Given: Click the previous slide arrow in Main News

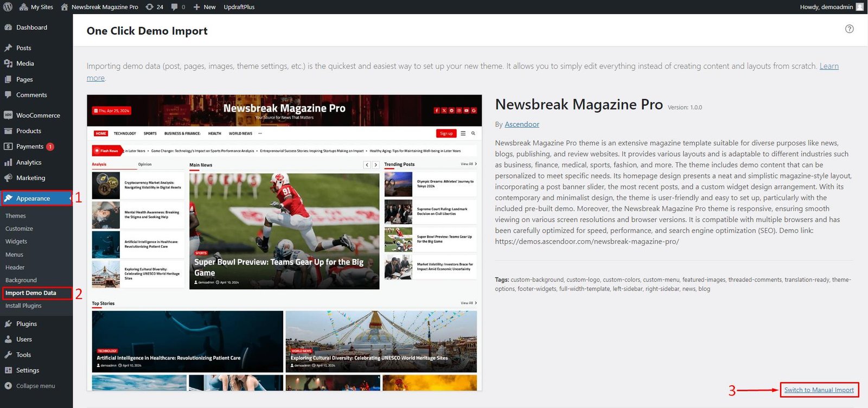Looking at the screenshot, I should (367, 165).
